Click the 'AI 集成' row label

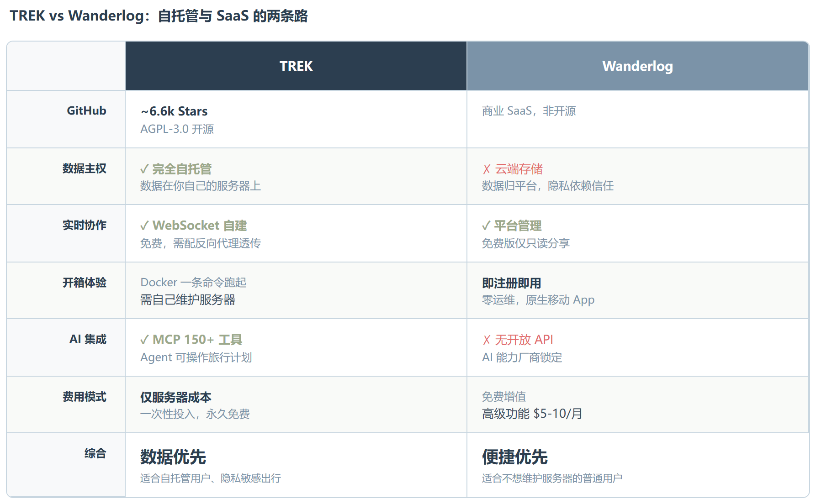[88, 339]
